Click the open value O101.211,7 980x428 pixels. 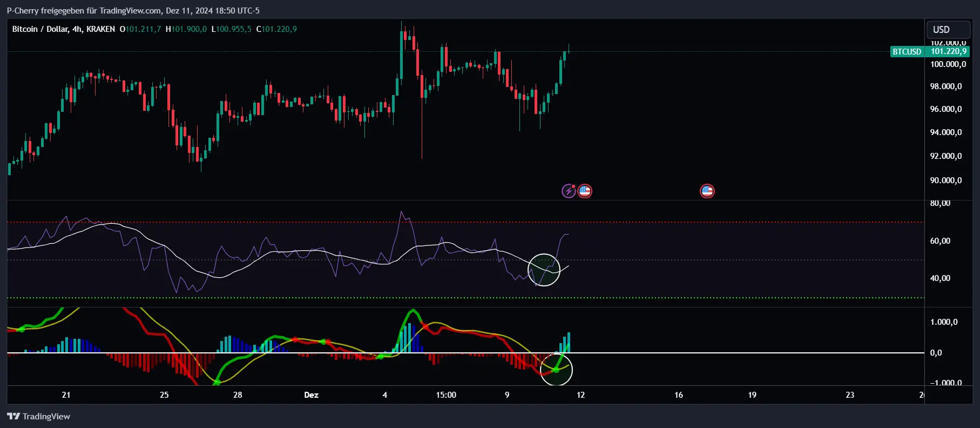coord(140,29)
